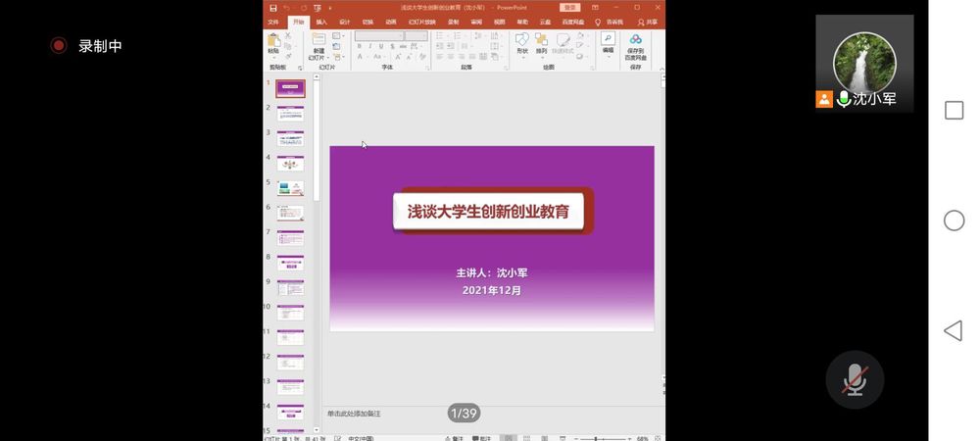Unmute the microphone button
The height and width of the screenshot is (441, 980).
point(855,380)
